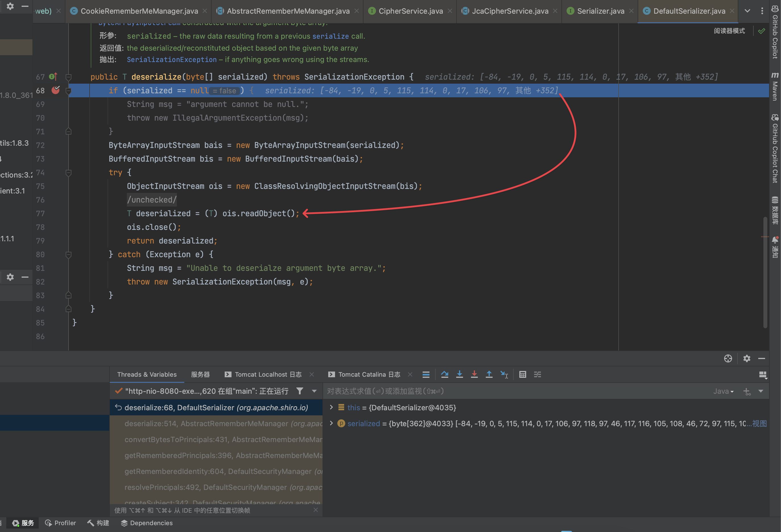Image resolution: width=781 pixels, height=532 pixels.
Task: Open Evaluate Expression calculator icon
Action: pyautogui.click(x=522, y=374)
